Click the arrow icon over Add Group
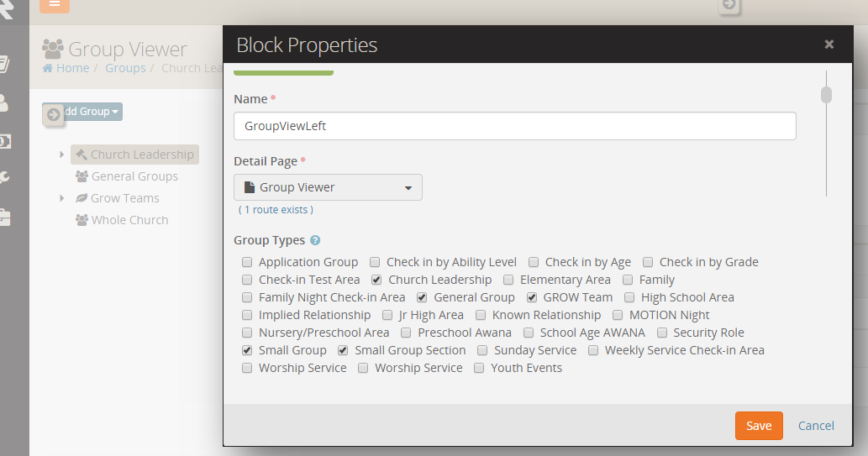Image resolution: width=868 pixels, height=456 pixels. pyautogui.click(x=54, y=115)
